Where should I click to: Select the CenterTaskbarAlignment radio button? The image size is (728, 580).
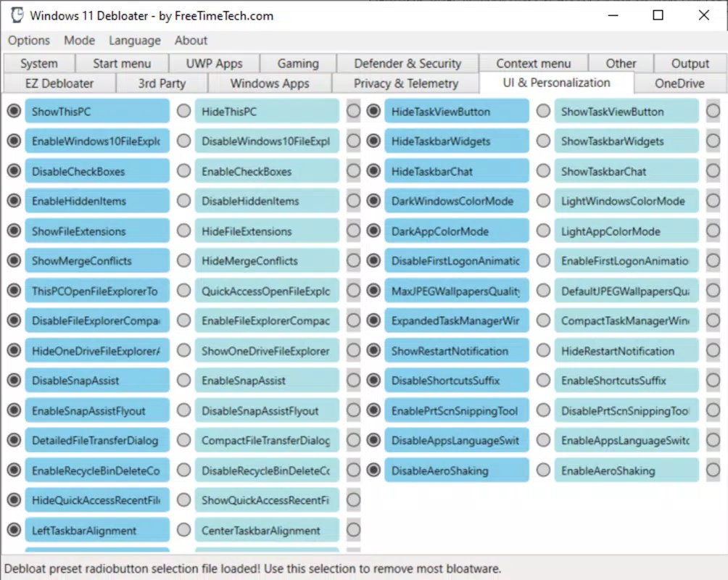click(x=184, y=530)
